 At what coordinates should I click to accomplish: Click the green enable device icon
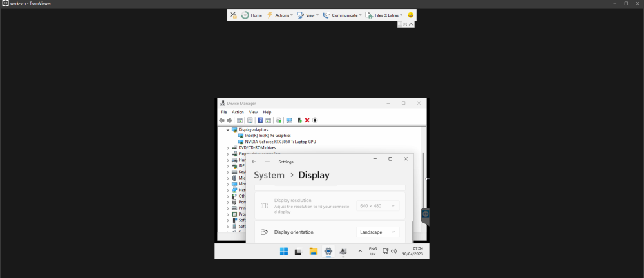(x=300, y=120)
